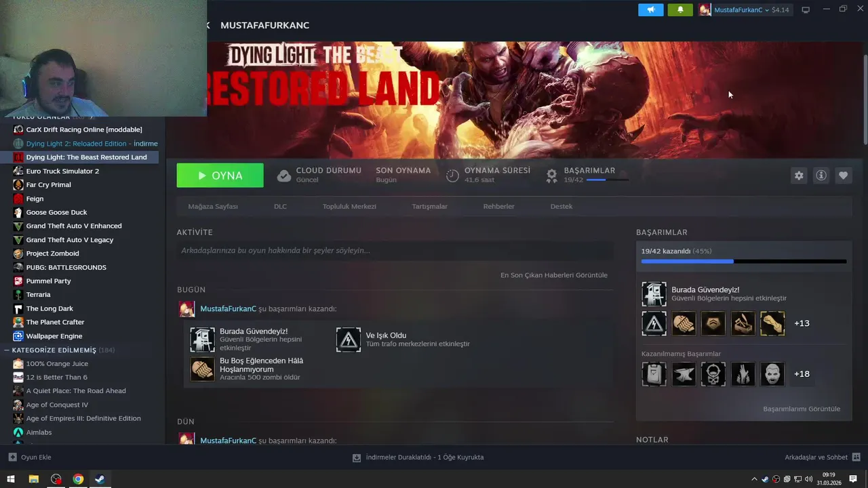
Task: Click the Big Picture mode monitor icon
Action: 806,10
